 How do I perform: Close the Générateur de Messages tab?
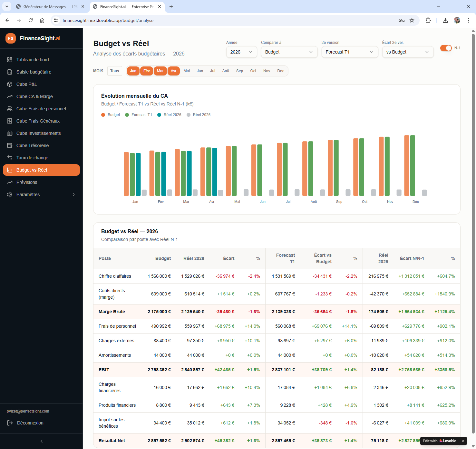[x=83, y=6]
